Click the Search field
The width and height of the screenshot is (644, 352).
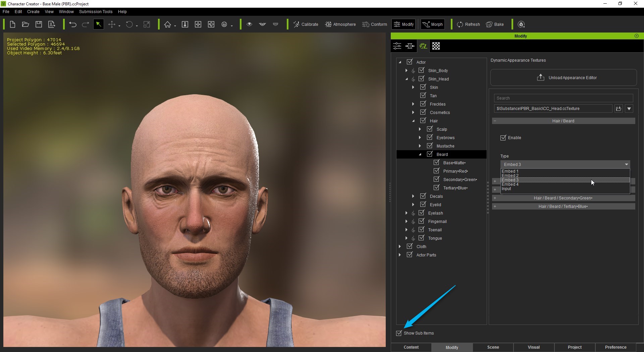[563, 98]
